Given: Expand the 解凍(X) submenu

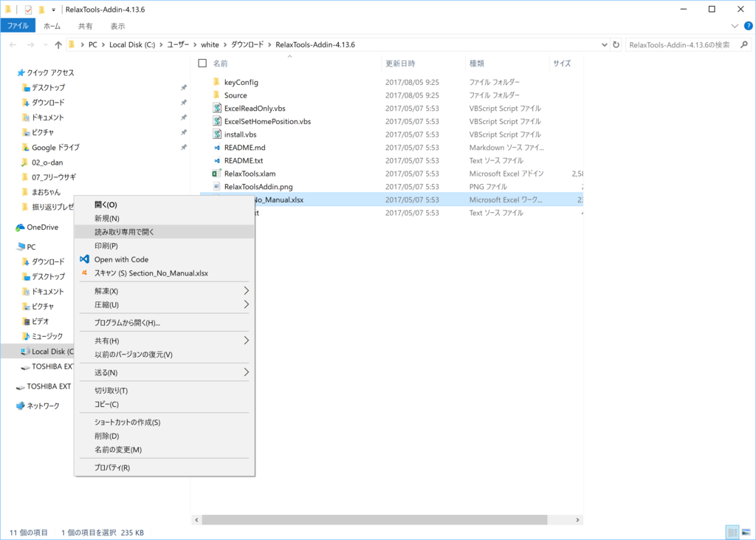Looking at the screenshot, I should pyautogui.click(x=165, y=291).
